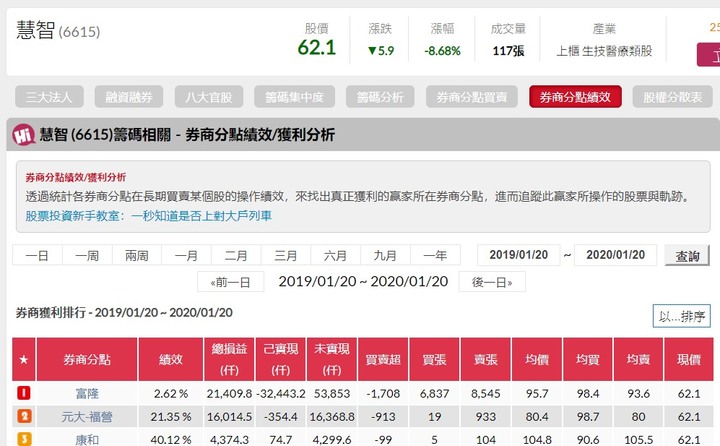Open the 股權分散表 tab

click(672, 97)
